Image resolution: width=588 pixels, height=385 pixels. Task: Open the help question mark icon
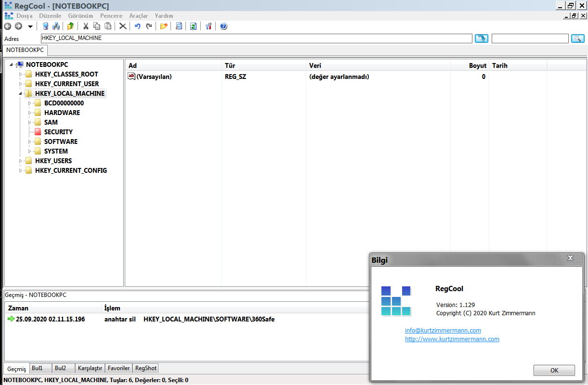[x=223, y=26]
